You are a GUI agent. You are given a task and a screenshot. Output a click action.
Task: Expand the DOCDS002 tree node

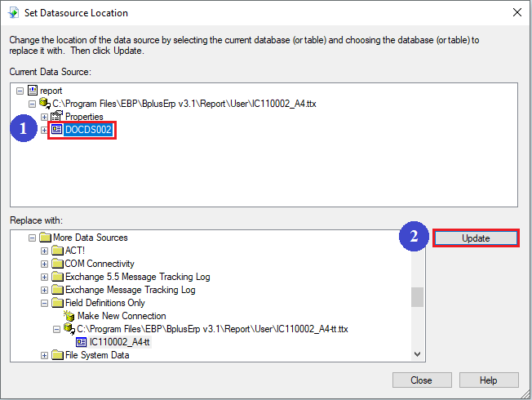tap(45, 130)
